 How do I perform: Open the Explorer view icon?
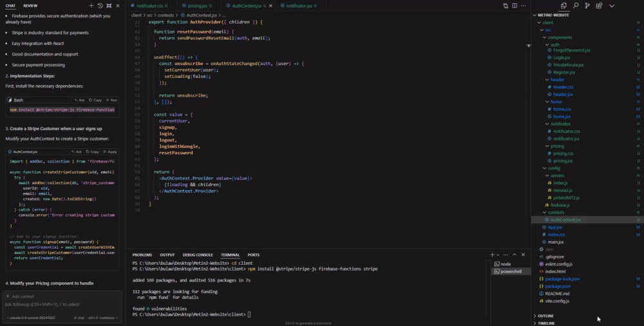click(x=563, y=6)
